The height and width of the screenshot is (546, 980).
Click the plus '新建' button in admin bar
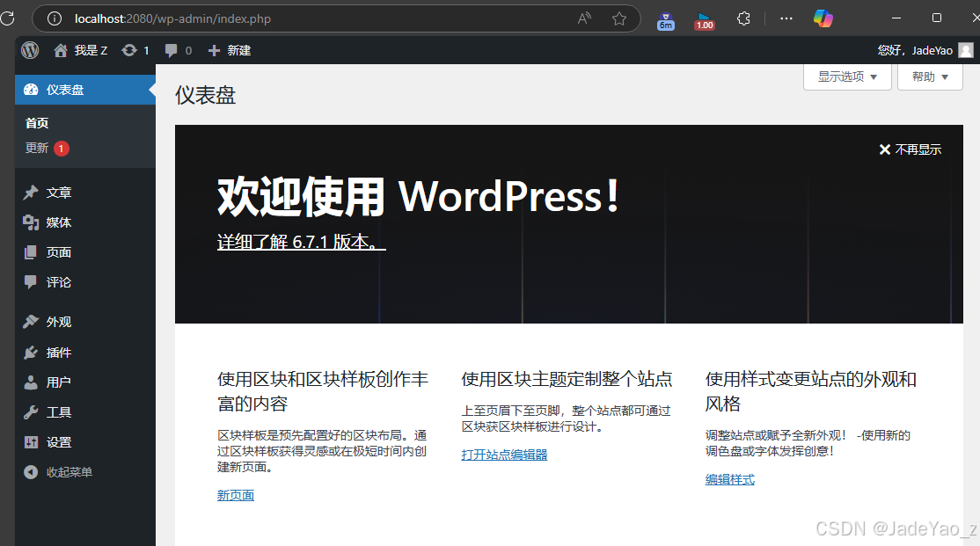point(230,51)
